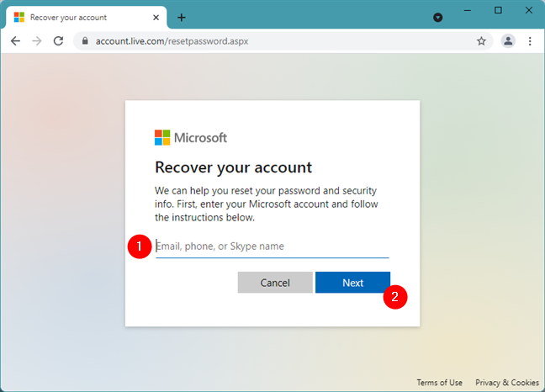Reload the page with the refresh icon

pos(58,41)
